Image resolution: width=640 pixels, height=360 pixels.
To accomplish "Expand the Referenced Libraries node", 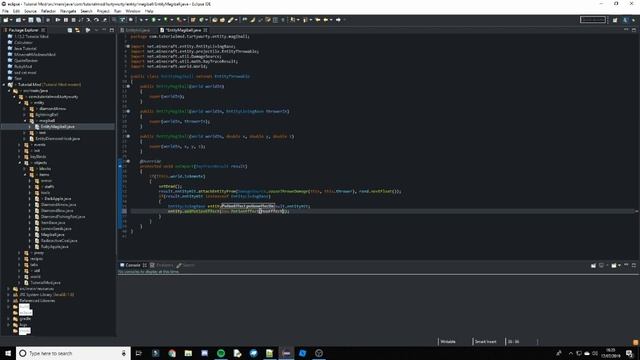I will (x=9, y=301).
